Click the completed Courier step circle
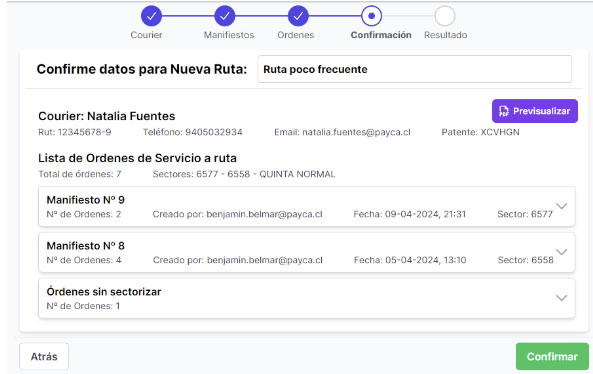 tap(151, 16)
